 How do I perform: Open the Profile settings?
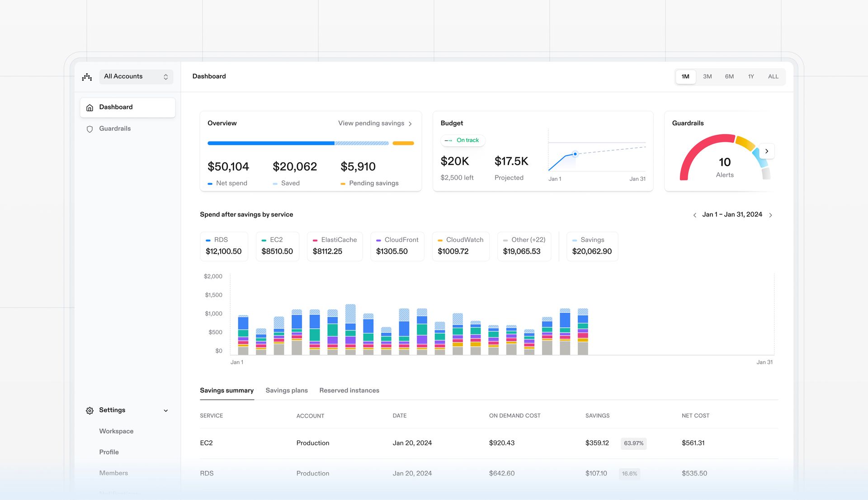click(109, 452)
